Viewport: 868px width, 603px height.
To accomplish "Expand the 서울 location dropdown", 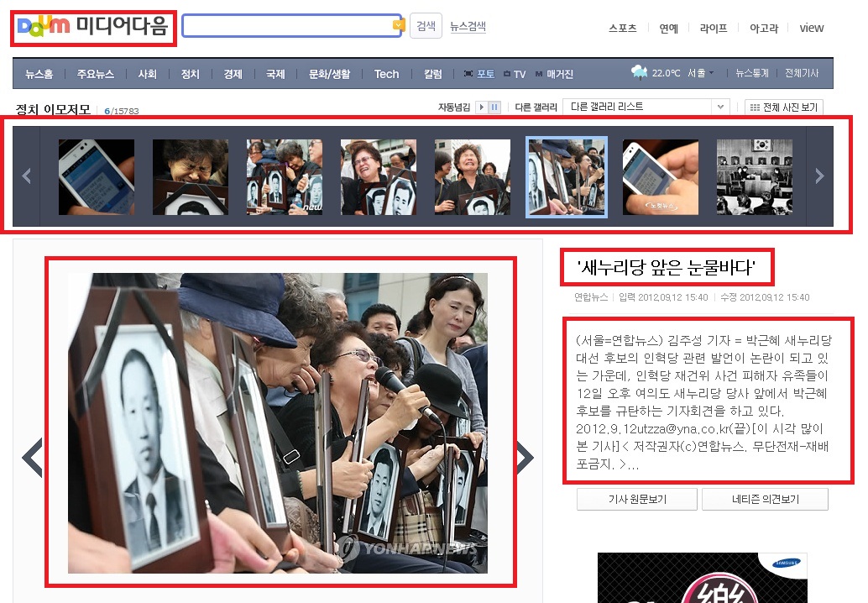I will tap(701, 73).
